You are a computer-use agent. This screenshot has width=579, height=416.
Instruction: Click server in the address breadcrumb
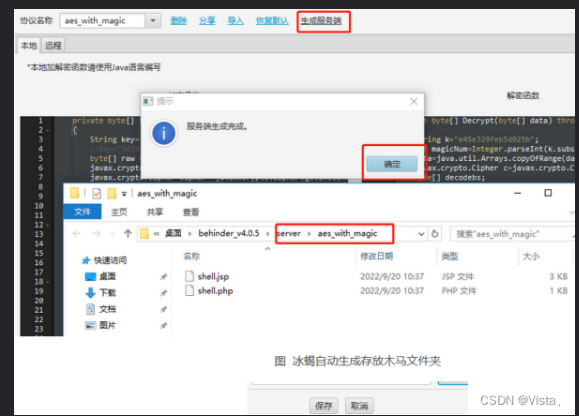[289, 233]
